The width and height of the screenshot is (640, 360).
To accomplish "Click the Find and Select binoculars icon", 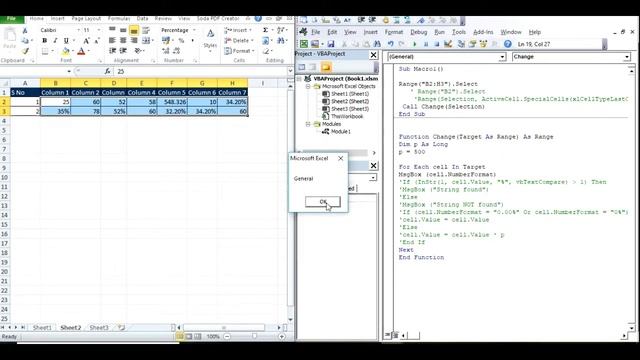I will pyautogui.click(x=281, y=40).
